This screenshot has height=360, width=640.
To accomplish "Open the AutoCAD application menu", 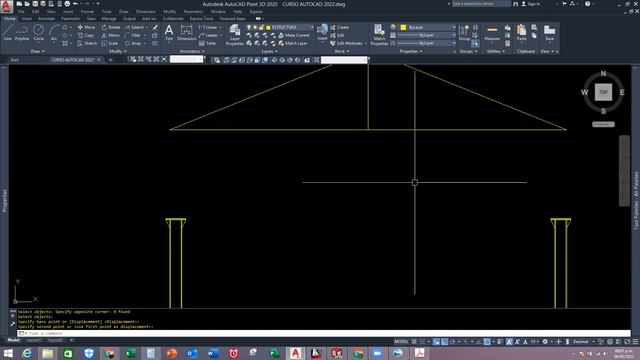I will (7, 6).
